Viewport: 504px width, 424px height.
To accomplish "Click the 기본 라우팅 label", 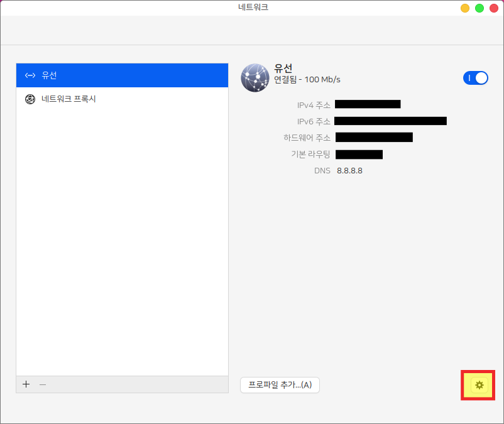I will pyautogui.click(x=309, y=154).
